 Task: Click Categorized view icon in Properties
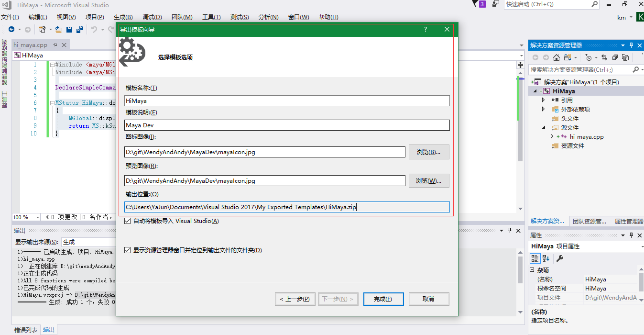[x=535, y=258]
